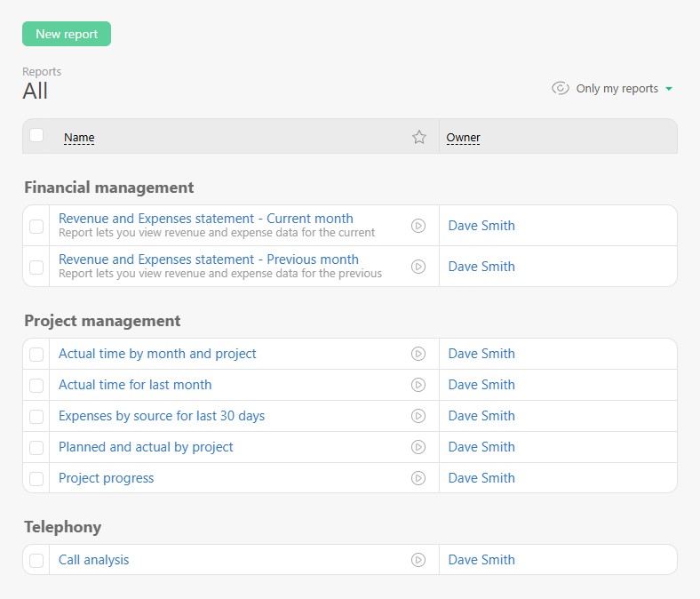700x599 pixels.
Task: Run Revenue and Expenses Current month report icon
Action: coord(418,226)
